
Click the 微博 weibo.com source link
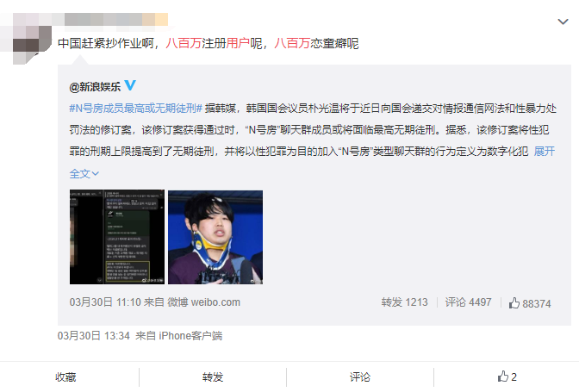(204, 302)
